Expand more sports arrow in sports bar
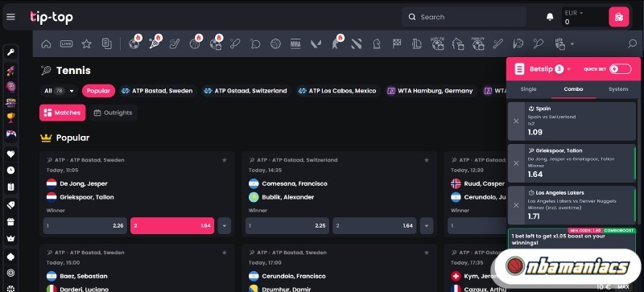Image resolution: width=644 pixels, height=292 pixels. (572, 44)
